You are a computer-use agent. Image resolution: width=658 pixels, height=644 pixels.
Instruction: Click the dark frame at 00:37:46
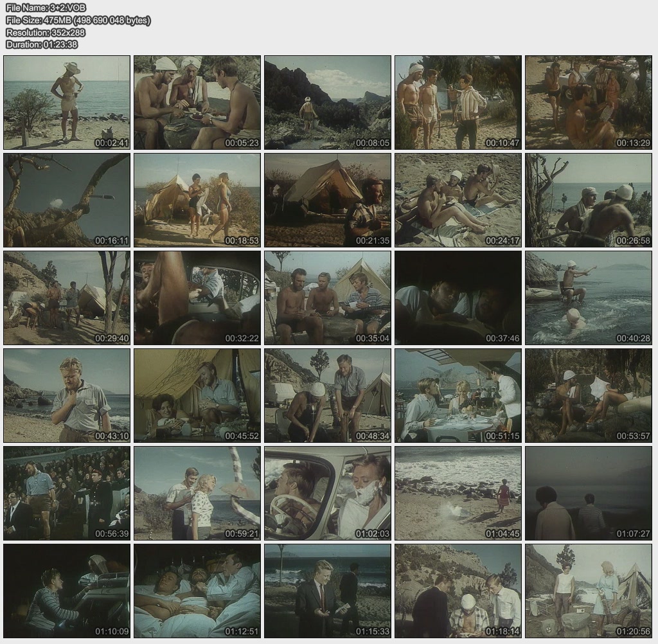[x=458, y=298]
